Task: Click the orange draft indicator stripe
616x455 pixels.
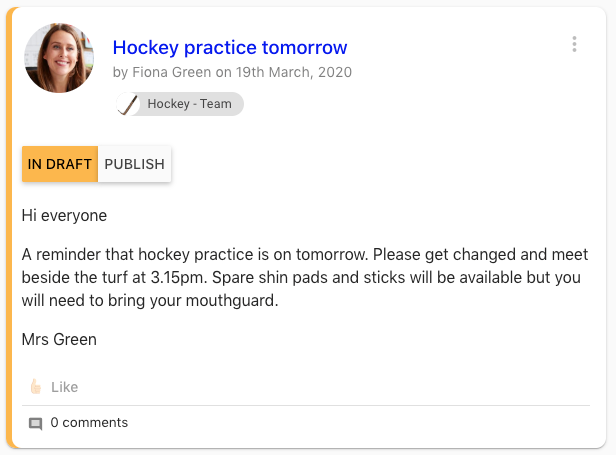Action: tap(9, 228)
